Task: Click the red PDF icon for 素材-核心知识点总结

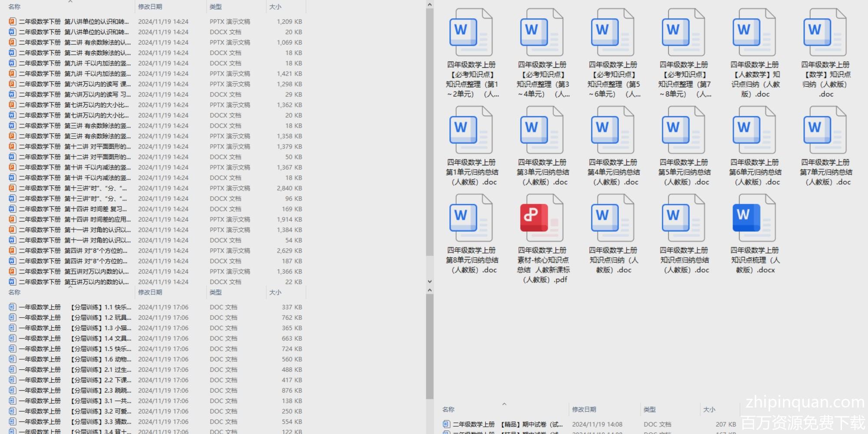Action: (x=542, y=218)
